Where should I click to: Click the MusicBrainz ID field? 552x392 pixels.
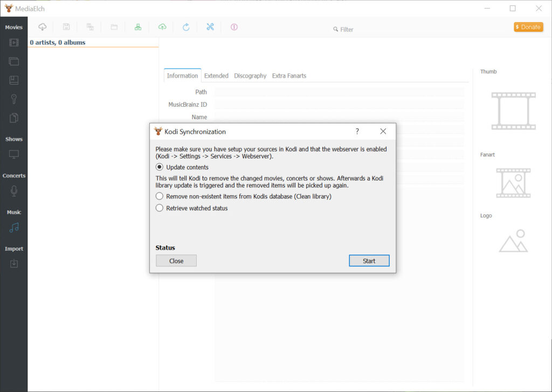coord(340,105)
